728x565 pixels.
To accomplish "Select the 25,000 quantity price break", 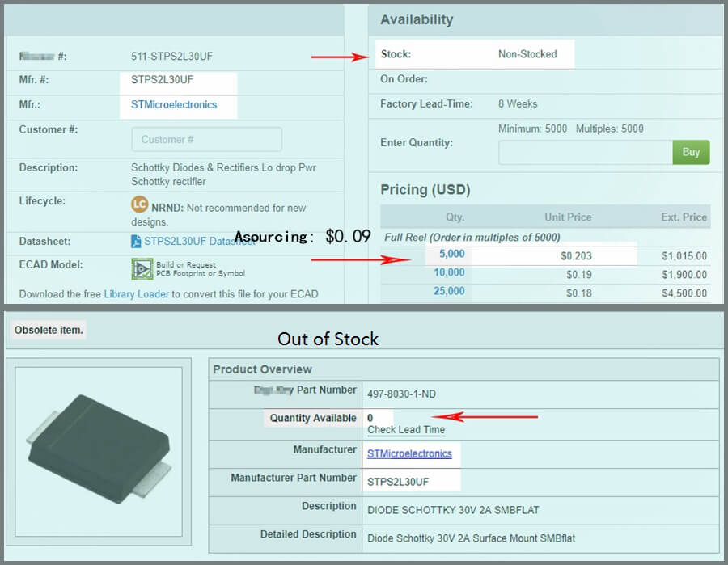I will 449,291.
